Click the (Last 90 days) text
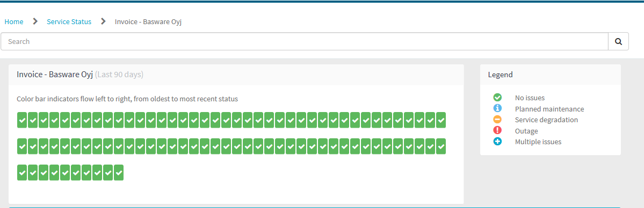Screen dimensions: 644x208 (x=119, y=75)
